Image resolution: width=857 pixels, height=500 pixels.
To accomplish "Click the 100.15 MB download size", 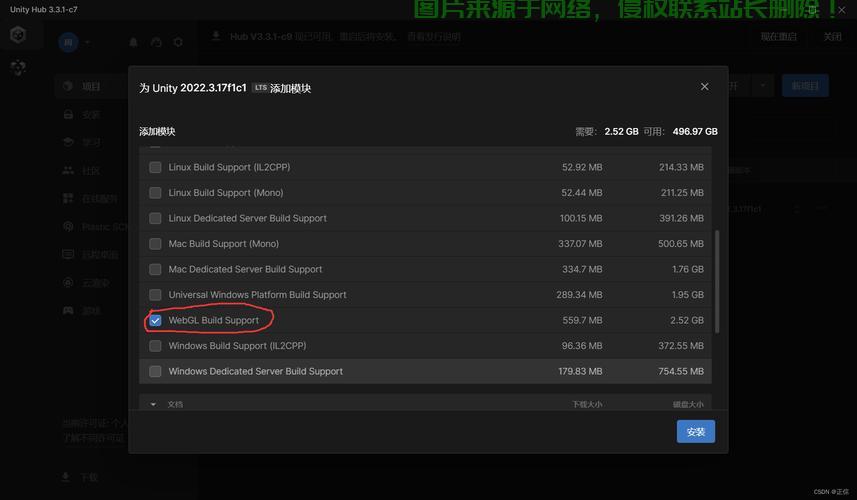I will [x=581, y=218].
